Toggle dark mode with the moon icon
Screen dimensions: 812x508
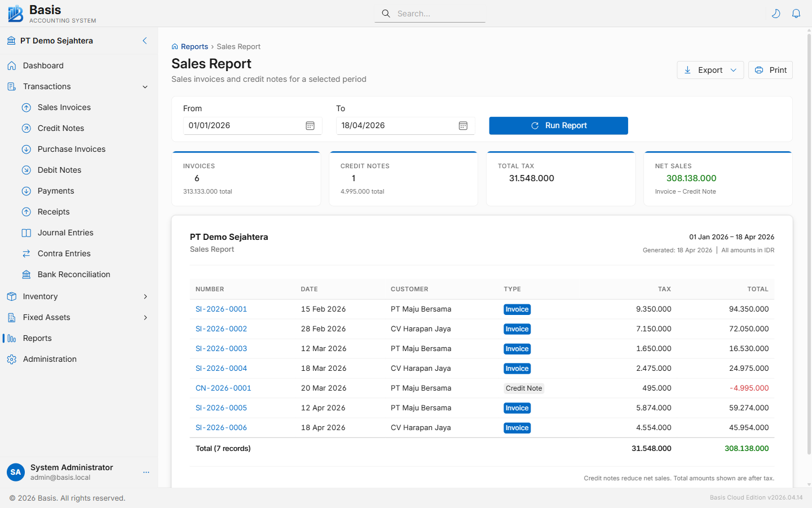(x=776, y=13)
